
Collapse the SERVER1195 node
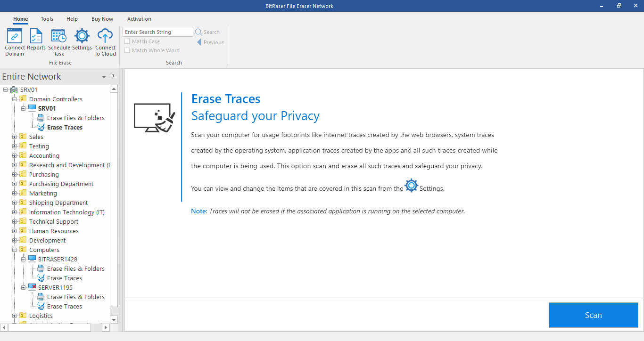pyautogui.click(x=23, y=287)
